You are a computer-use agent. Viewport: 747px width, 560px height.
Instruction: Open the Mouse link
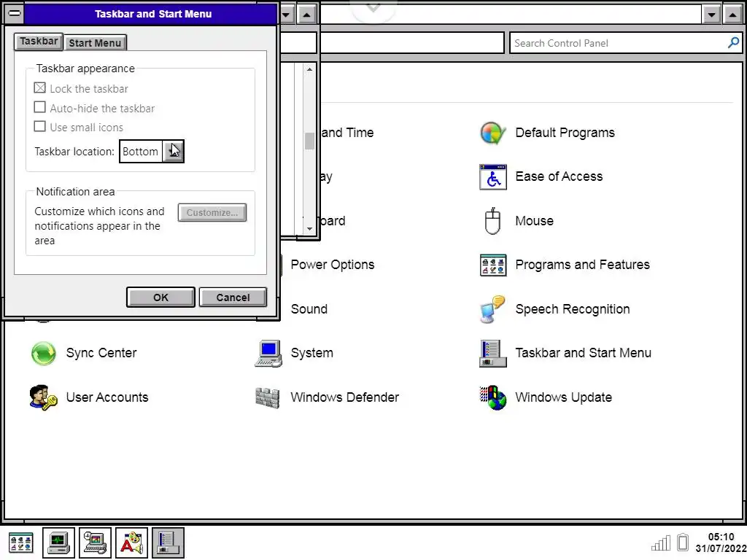535,221
